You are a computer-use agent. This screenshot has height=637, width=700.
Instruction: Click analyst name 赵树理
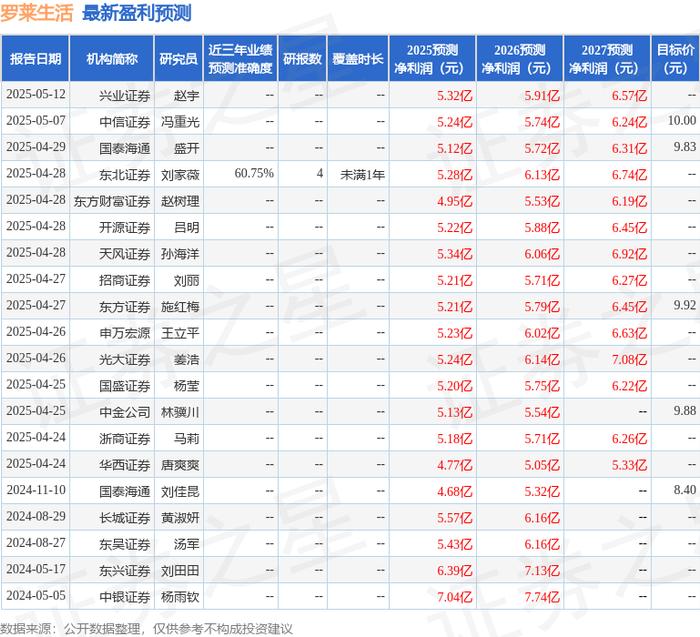pyautogui.click(x=180, y=201)
